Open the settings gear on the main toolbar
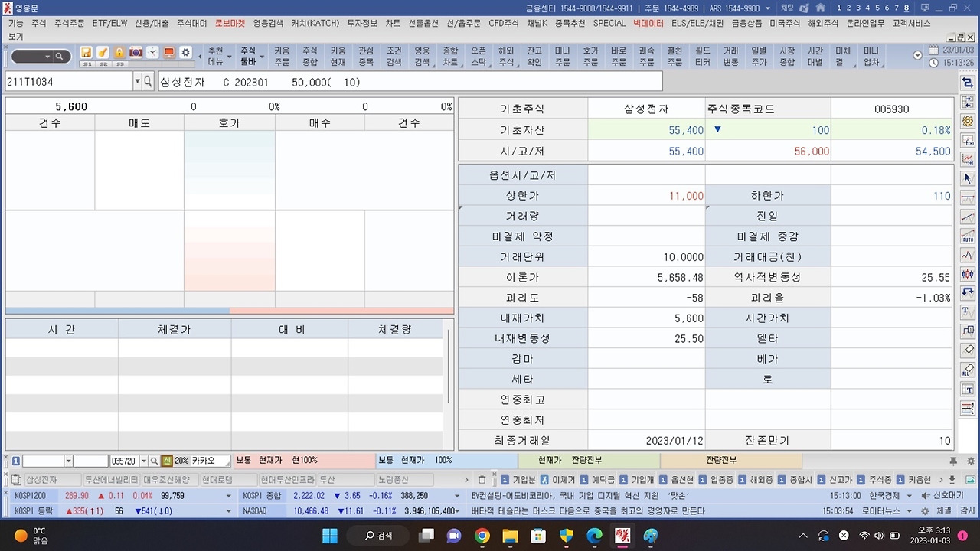Viewport: 980px width, 551px height. (184, 52)
